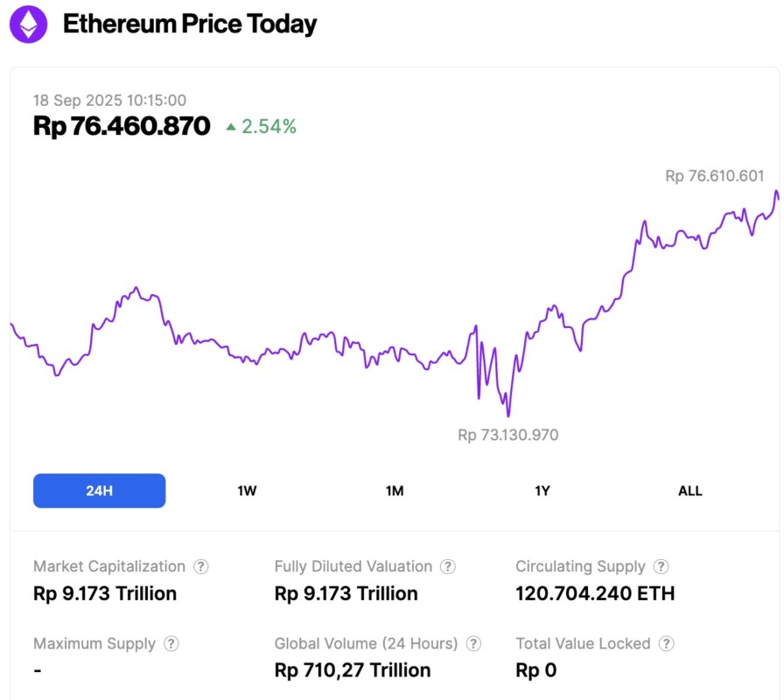Click the current price Rp 76.460.870
The height and width of the screenshot is (700, 784).
pos(121,126)
